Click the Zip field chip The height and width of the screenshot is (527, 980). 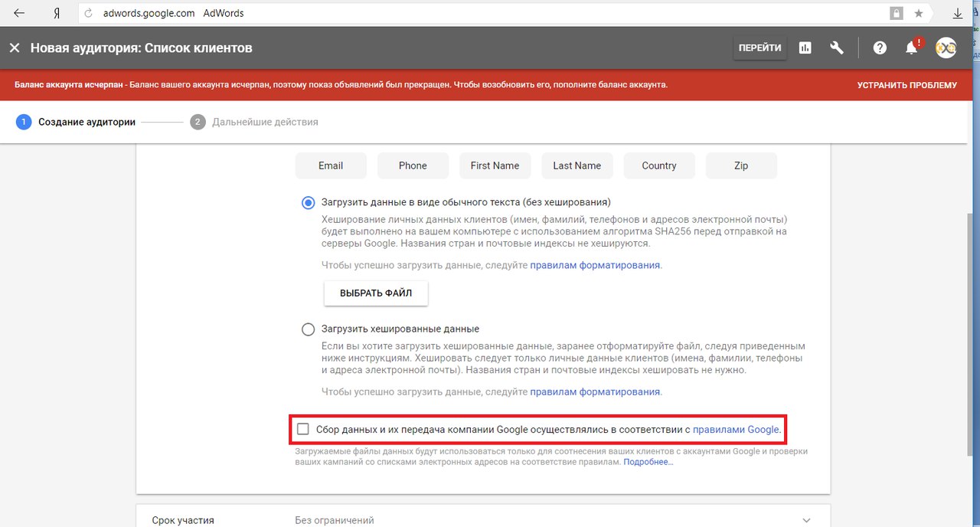click(x=741, y=165)
